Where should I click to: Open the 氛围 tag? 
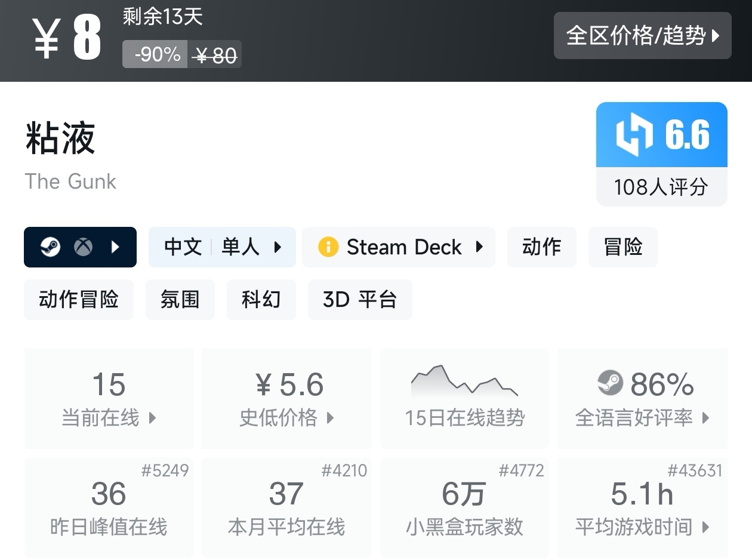180,300
